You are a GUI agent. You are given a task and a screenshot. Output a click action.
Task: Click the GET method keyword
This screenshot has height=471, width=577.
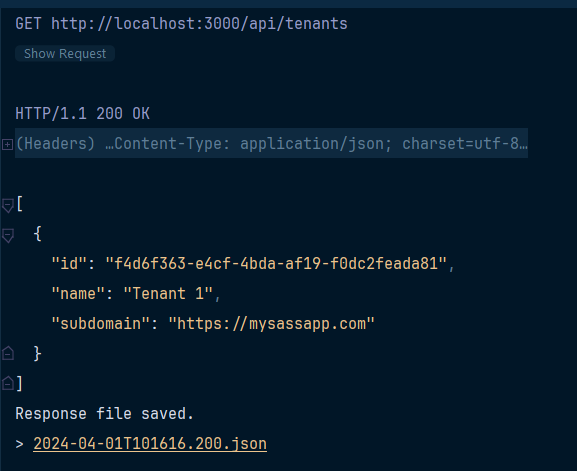[28, 24]
